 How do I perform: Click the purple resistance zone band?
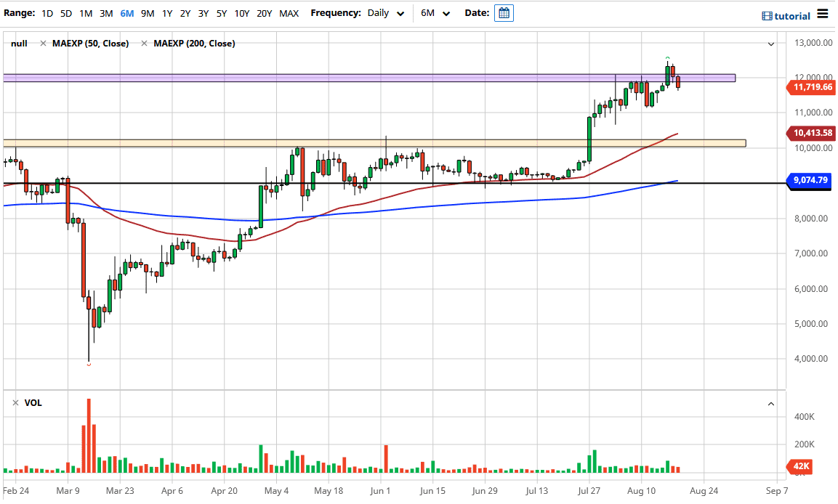(363, 78)
